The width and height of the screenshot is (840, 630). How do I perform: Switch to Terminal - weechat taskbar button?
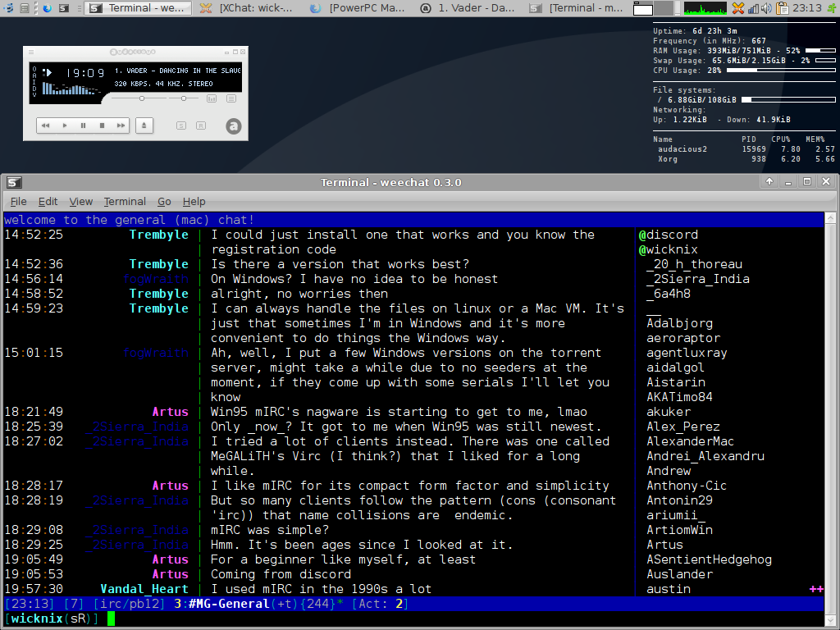tap(138, 8)
